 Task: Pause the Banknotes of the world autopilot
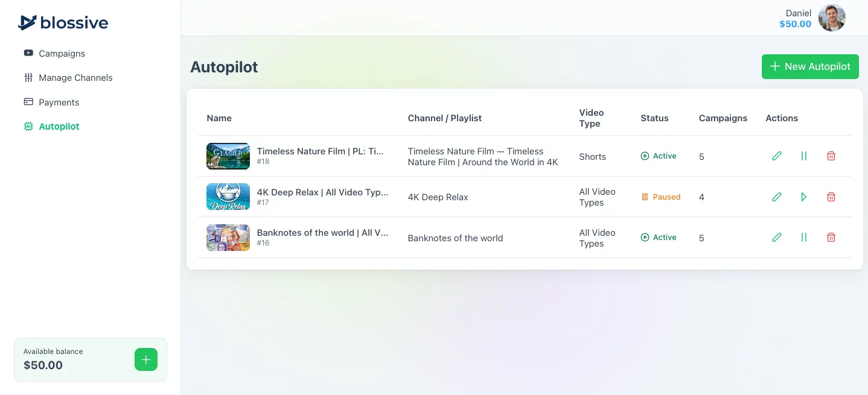pyautogui.click(x=804, y=238)
